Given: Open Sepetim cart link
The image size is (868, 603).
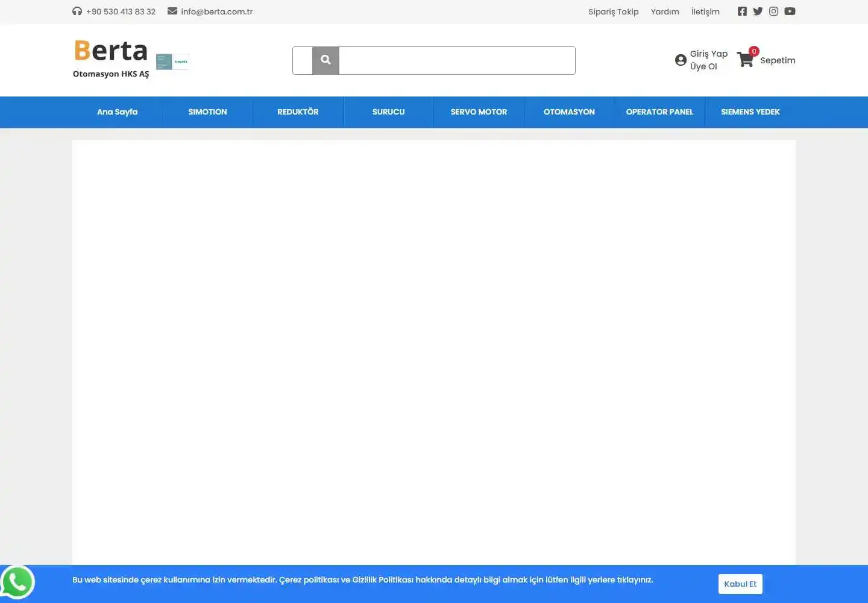Looking at the screenshot, I should point(778,60).
